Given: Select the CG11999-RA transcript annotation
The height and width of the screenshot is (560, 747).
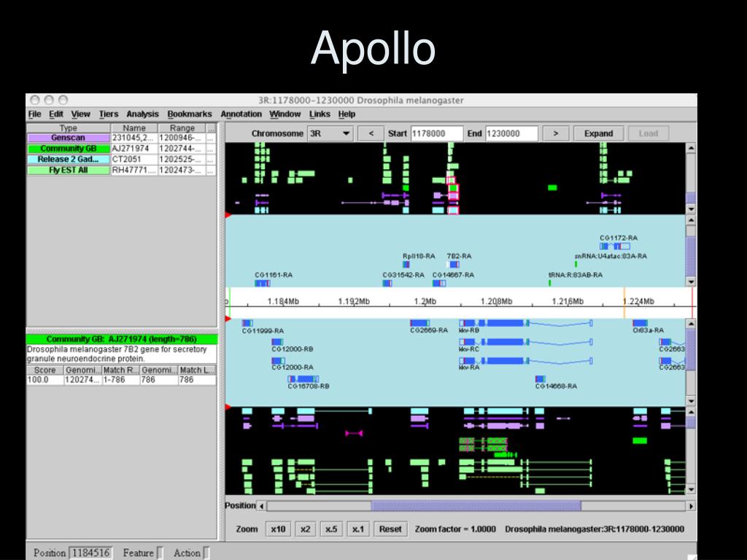Looking at the screenshot, I should click(247, 323).
